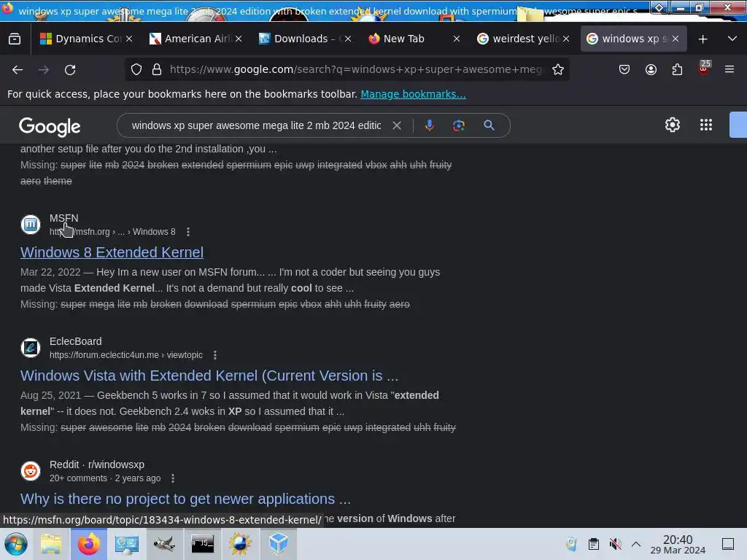Toggle muted volume tray icon
Viewport: 747px width, 560px height.
pyautogui.click(x=616, y=544)
